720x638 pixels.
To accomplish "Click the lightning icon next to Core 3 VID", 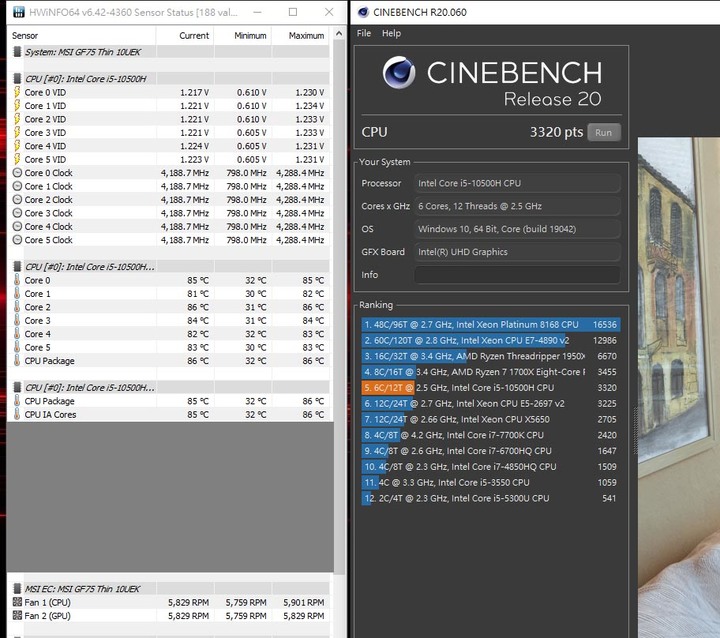I will 17,132.
